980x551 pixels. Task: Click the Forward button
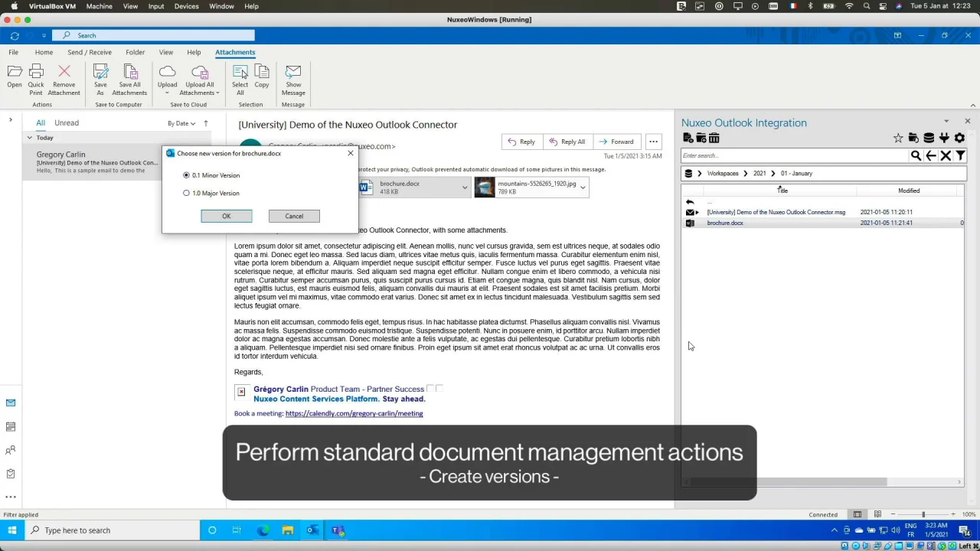pyautogui.click(x=616, y=142)
